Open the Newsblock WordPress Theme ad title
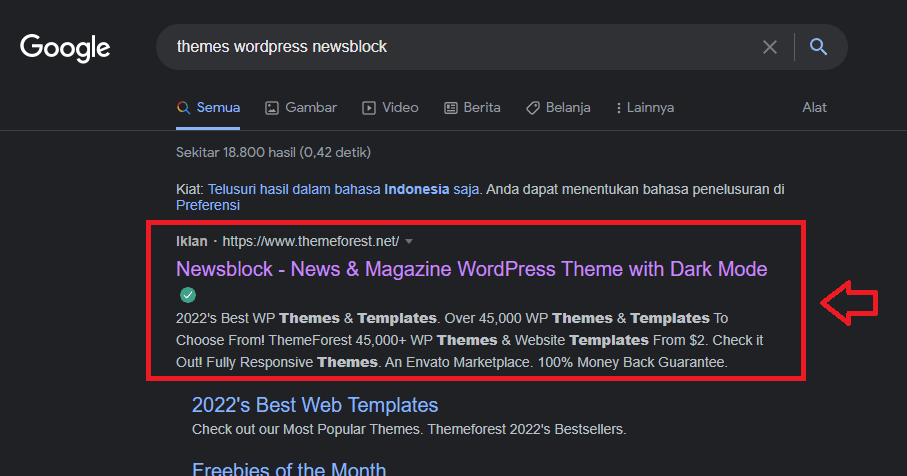Screen dimensions: 907x476 [x=471, y=269]
